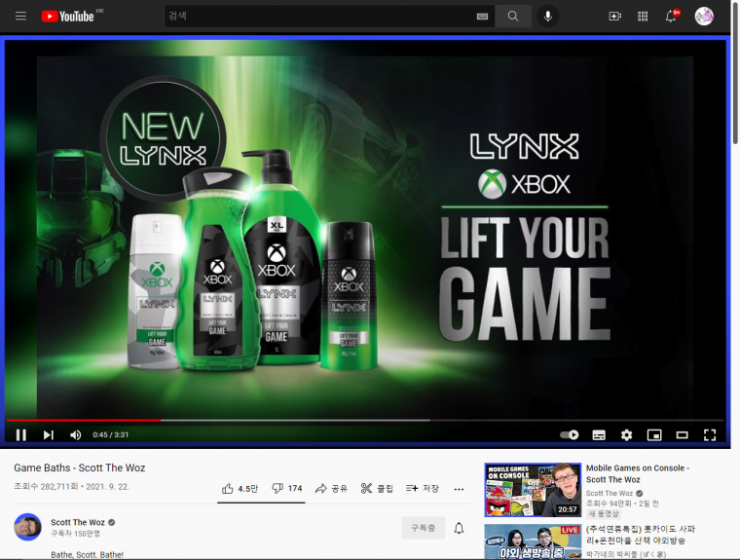740x560 pixels.
Task: Open the notifications bell in top bar
Action: click(x=671, y=16)
